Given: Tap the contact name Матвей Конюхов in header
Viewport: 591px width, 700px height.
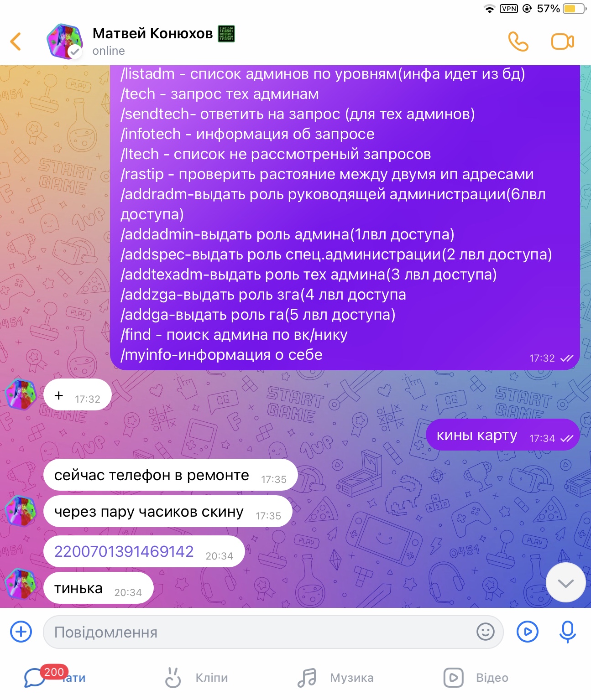Looking at the screenshot, I should (x=152, y=33).
